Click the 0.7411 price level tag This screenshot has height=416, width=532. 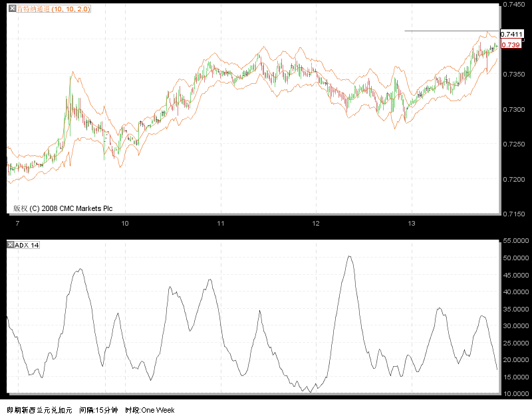[511, 34]
